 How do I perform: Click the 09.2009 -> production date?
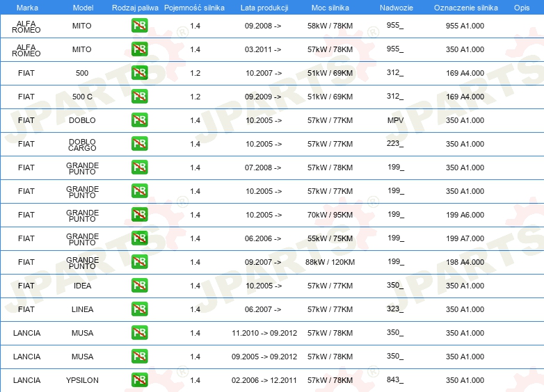pyautogui.click(x=263, y=97)
